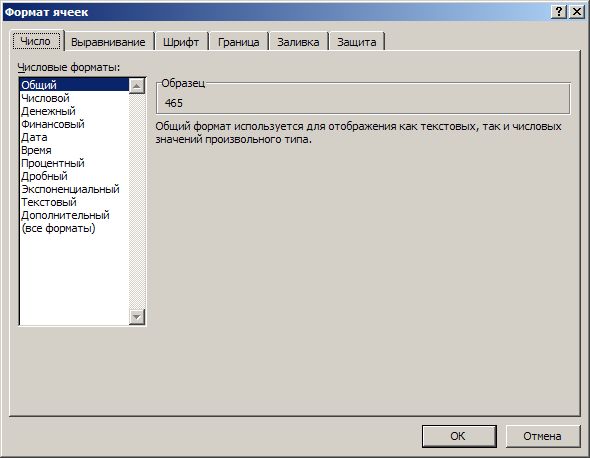This screenshot has height=458, width=590.
Task: Click the Отмена button
Action: (542, 436)
